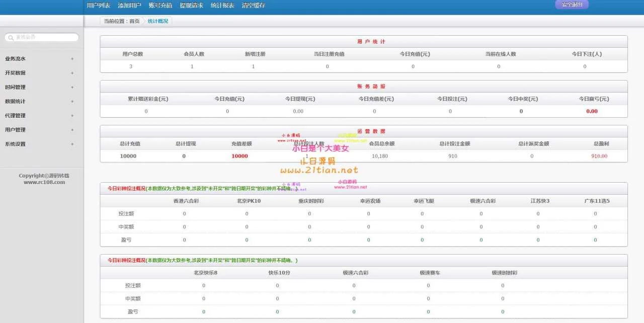This screenshot has width=644, height=323.
Task: Open 用户列表 in the top navigation
Action: tap(98, 6)
